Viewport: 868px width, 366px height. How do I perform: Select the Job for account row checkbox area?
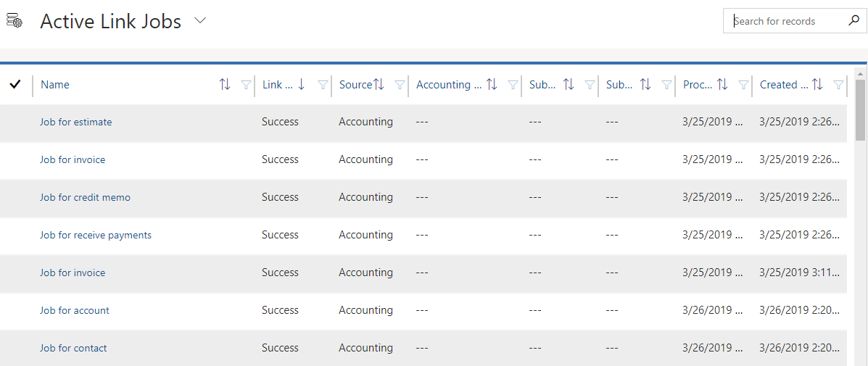pos(15,310)
